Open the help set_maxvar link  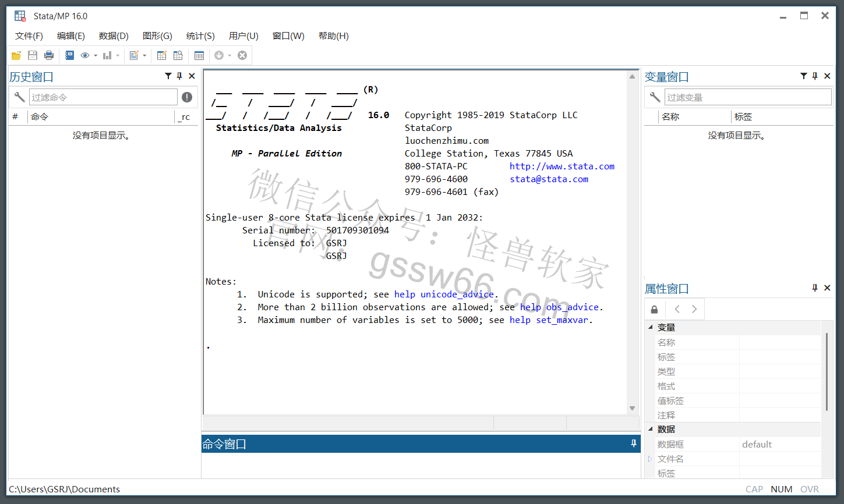pyautogui.click(x=549, y=320)
